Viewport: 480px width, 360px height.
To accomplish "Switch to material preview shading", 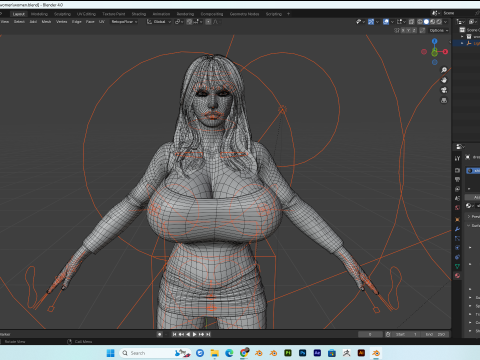I will coord(433,22).
